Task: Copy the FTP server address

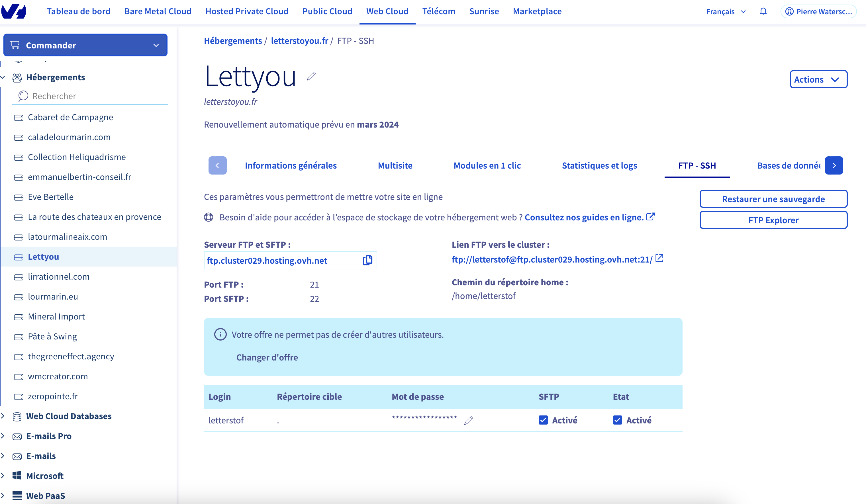Action: pos(367,261)
